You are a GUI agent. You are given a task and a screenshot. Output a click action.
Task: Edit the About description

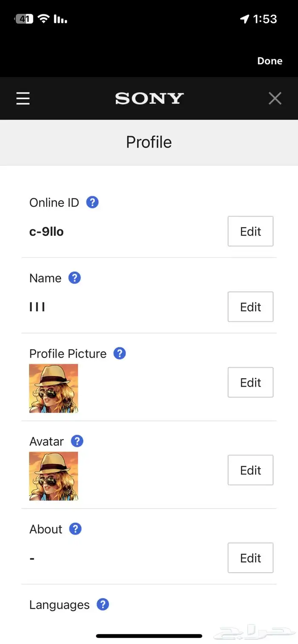point(250,558)
